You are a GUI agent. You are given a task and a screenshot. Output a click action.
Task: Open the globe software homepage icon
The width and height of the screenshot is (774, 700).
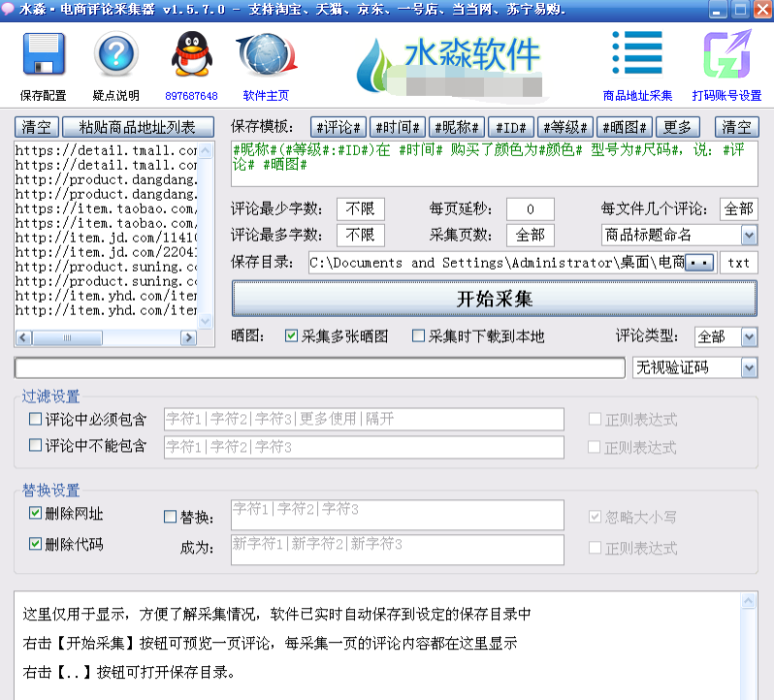267,54
